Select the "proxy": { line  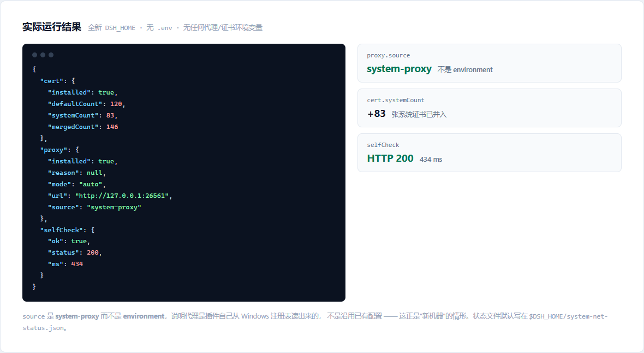pos(59,150)
